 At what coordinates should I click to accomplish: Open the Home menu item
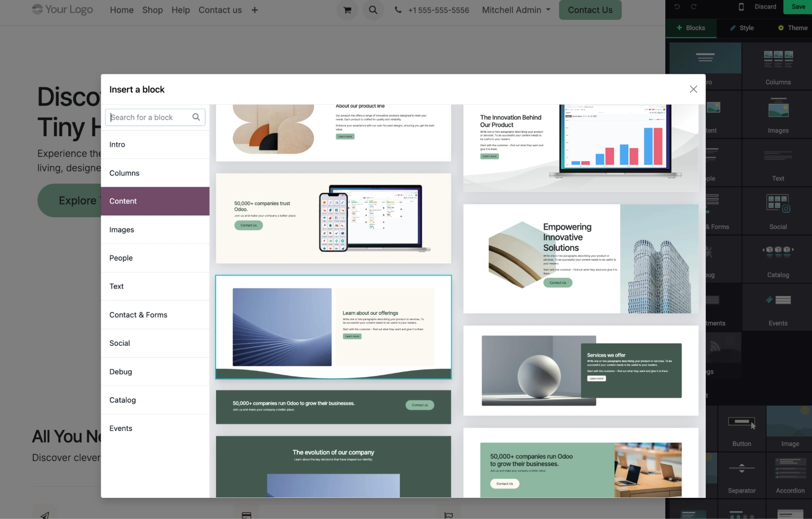coord(122,10)
